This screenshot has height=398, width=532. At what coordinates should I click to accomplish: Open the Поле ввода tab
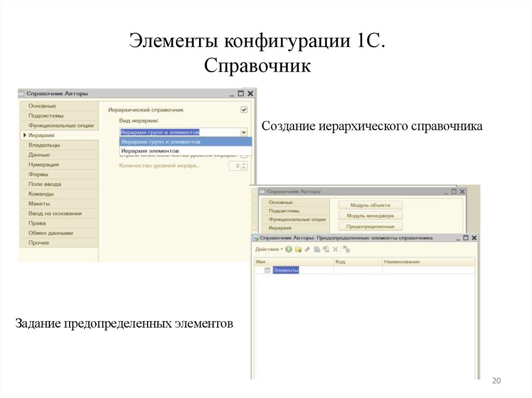tap(59, 184)
